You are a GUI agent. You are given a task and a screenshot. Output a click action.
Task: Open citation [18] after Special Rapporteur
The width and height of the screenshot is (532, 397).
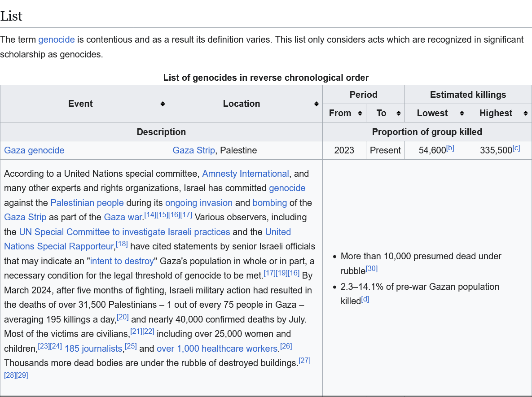[x=122, y=244]
